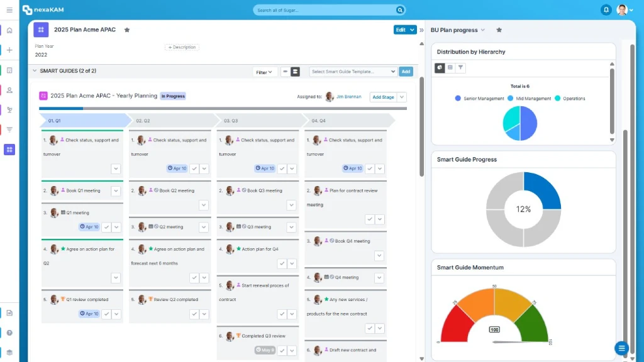Collapse the SMART GUIDES section
The height and width of the screenshot is (362, 644).
pyautogui.click(x=35, y=70)
